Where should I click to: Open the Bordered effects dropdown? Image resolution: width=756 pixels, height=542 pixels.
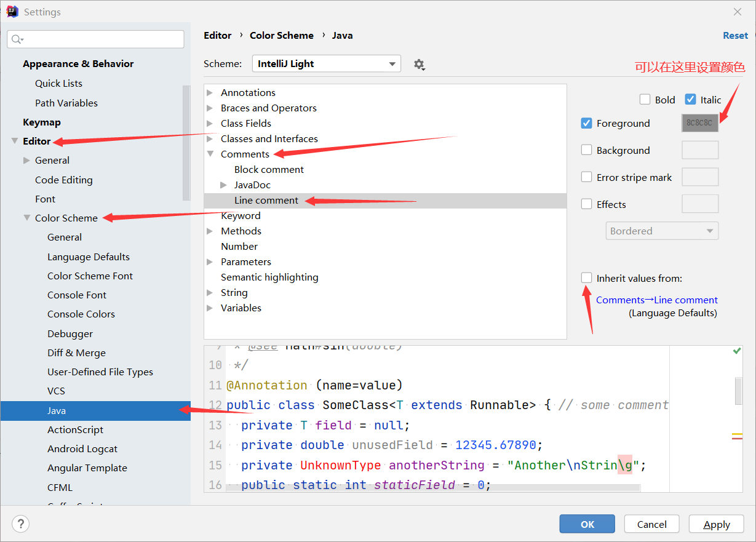[662, 231]
